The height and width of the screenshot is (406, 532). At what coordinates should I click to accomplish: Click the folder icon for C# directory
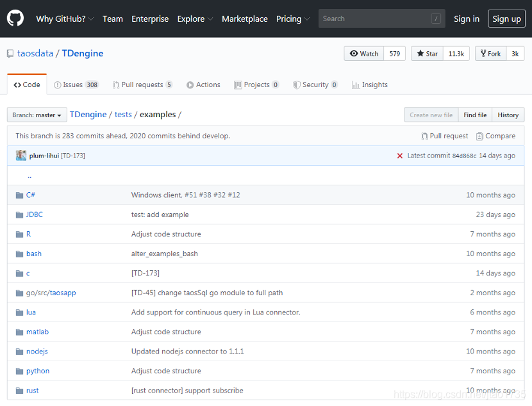click(x=19, y=195)
